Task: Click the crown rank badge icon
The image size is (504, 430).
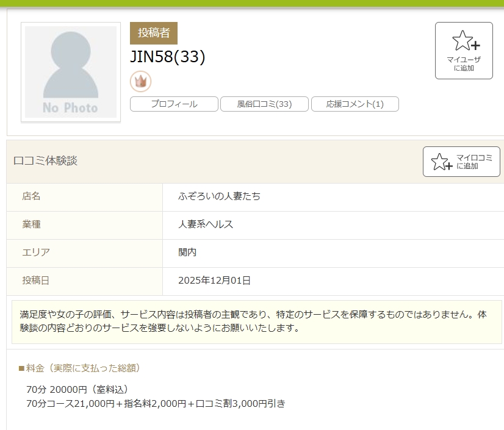Action: [140, 81]
